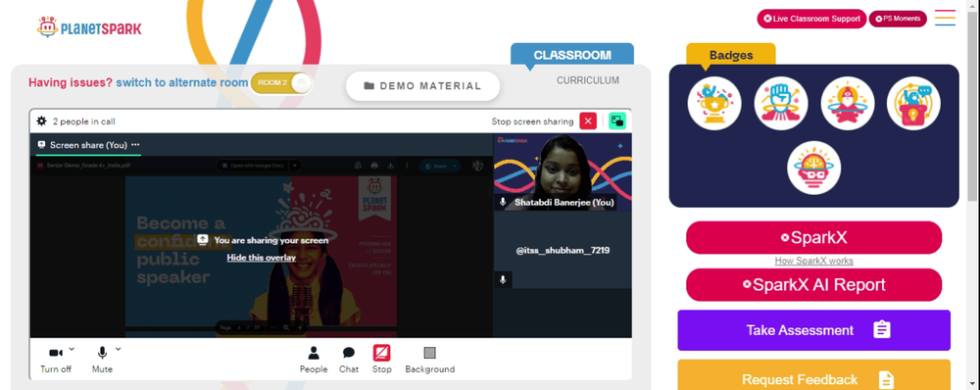The width and height of the screenshot is (980, 390).
Task: Open SparkX AI Report
Action: click(x=813, y=285)
